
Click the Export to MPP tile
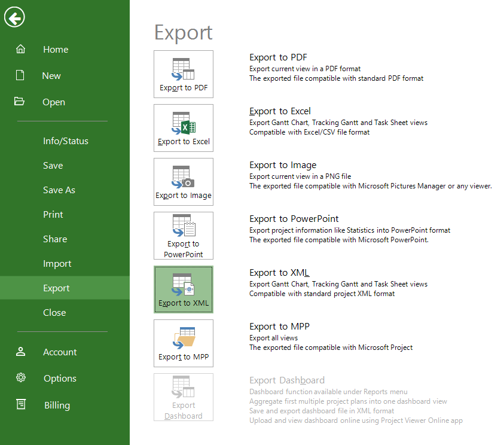184,343
